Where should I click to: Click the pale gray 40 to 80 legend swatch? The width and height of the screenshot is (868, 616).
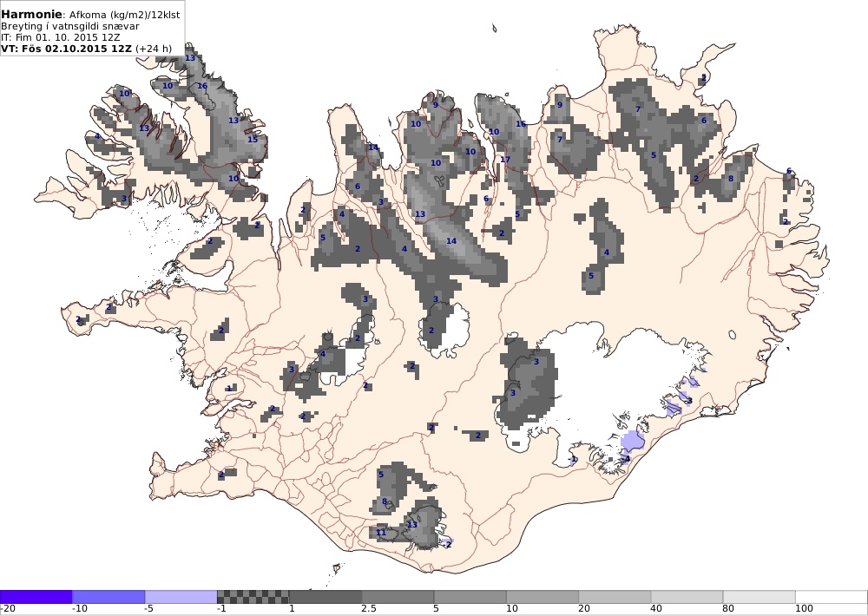click(x=687, y=597)
